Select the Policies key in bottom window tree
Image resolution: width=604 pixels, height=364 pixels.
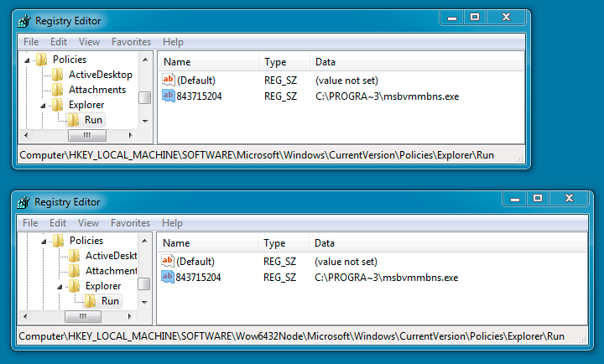(x=86, y=241)
